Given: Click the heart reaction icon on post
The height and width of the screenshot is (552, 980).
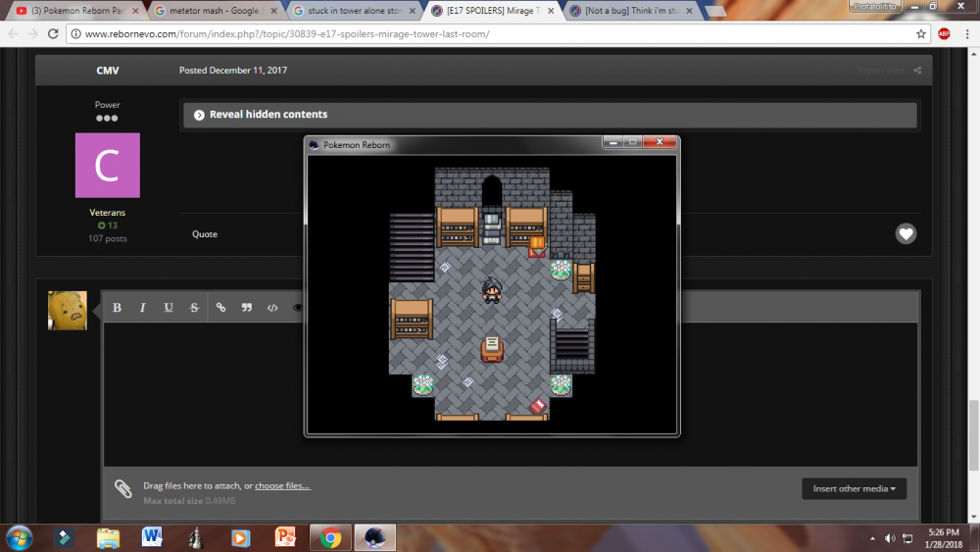Looking at the screenshot, I should (x=906, y=234).
